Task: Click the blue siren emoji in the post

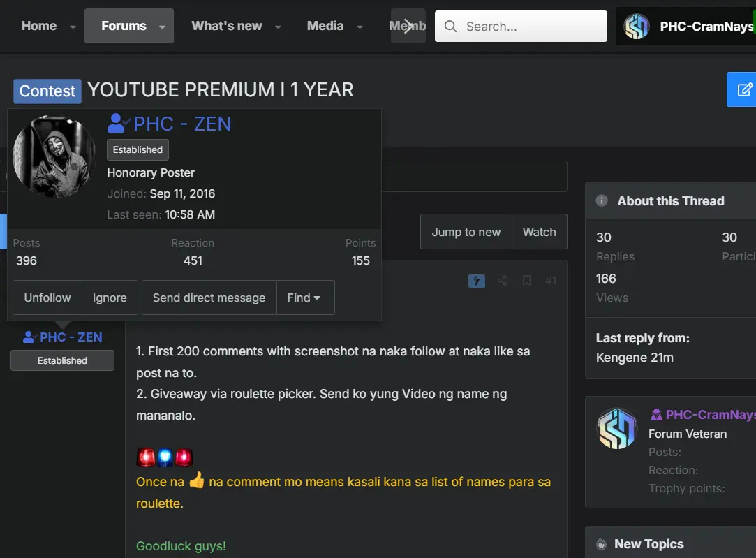Action: pyautogui.click(x=165, y=457)
